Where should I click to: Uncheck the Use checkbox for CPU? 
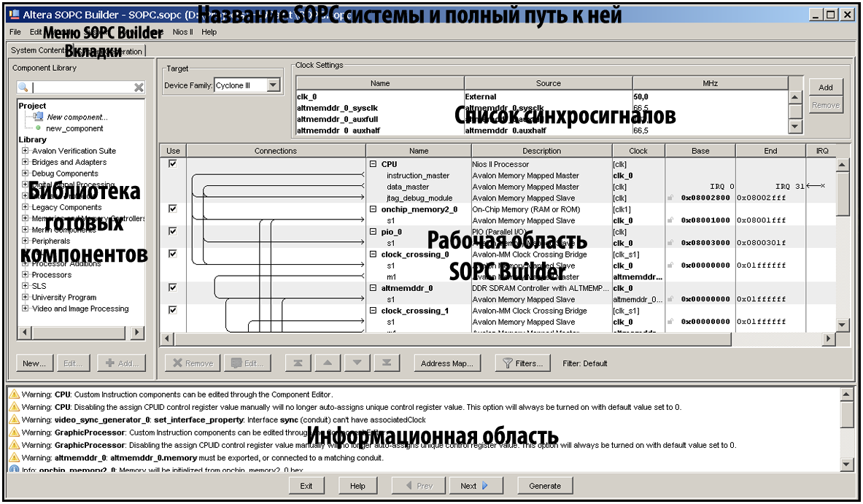point(173,164)
